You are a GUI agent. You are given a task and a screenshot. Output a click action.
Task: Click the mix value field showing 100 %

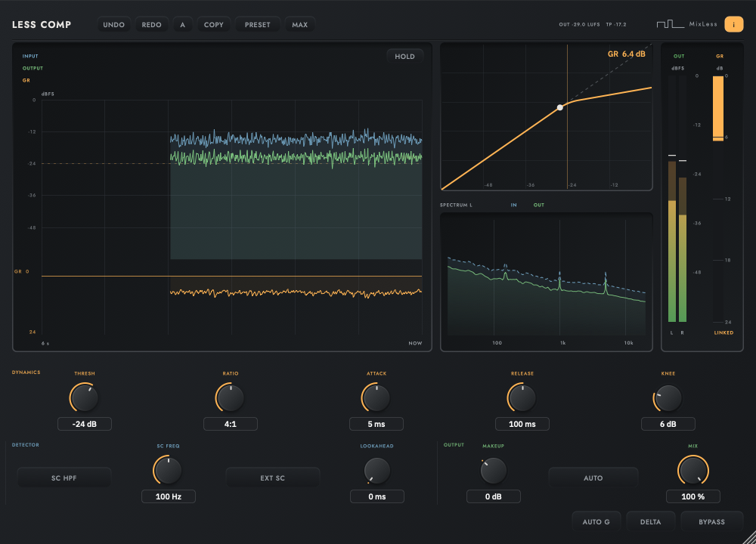click(x=692, y=496)
